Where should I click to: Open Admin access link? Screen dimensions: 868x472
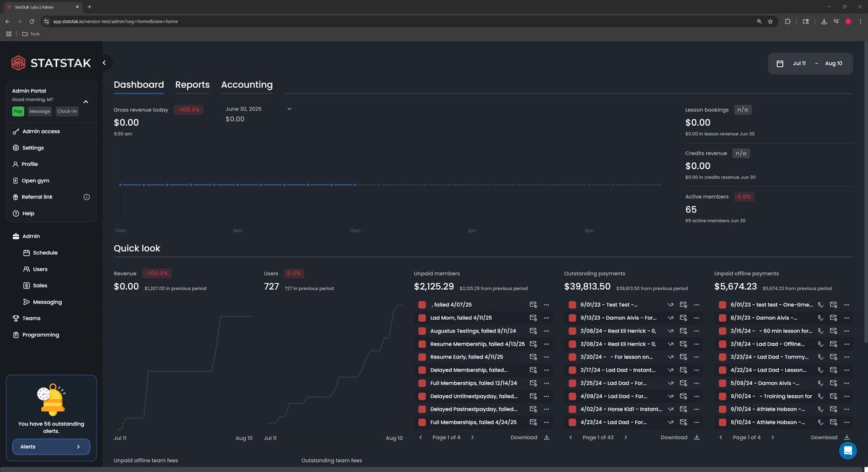click(x=41, y=131)
